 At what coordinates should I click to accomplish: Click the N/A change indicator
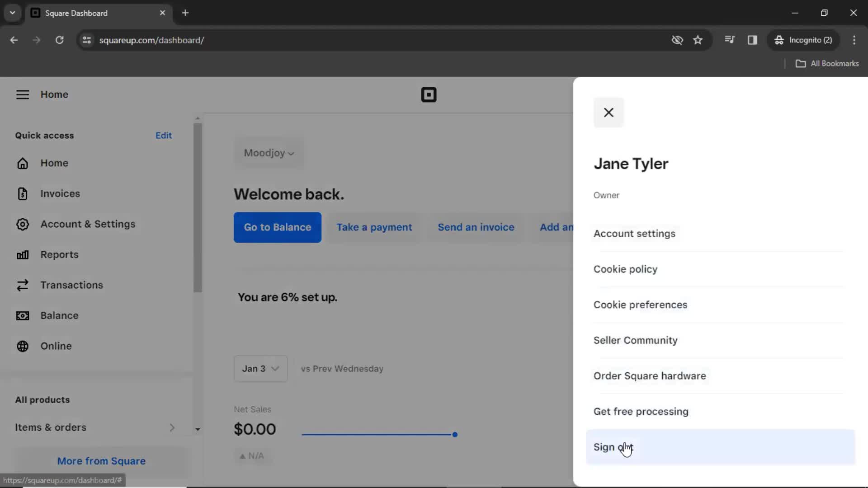tap(252, 456)
